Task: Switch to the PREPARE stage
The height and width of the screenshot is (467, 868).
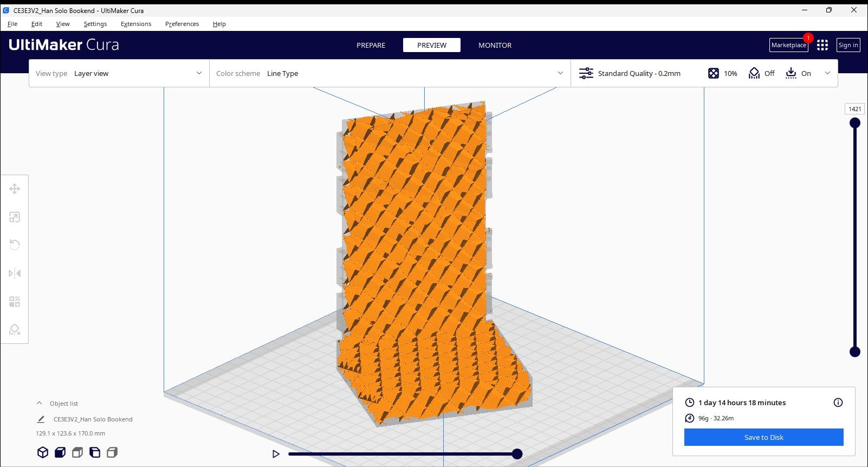Action: pyautogui.click(x=371, y=45)
